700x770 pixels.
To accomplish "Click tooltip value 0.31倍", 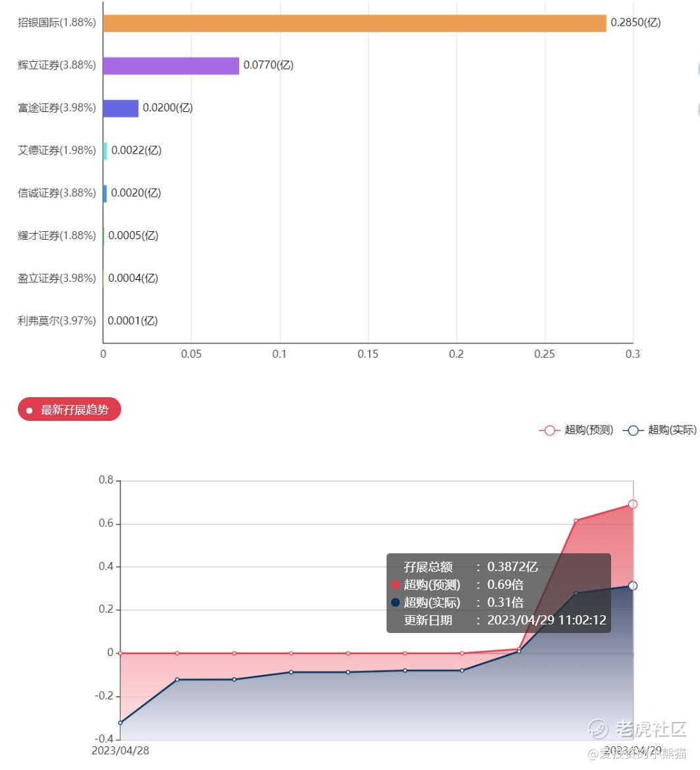I will (505, 603).
